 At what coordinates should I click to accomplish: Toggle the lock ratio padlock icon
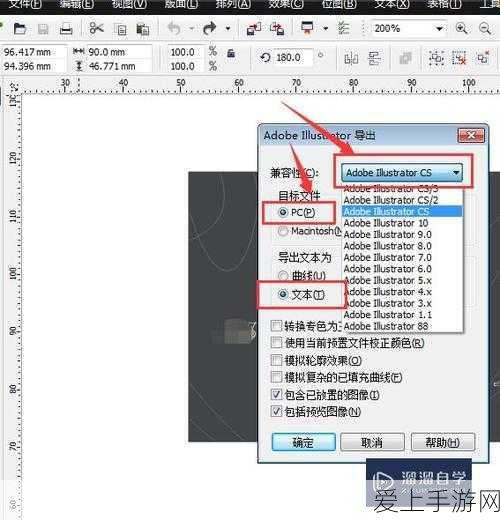tap(231, 53)
